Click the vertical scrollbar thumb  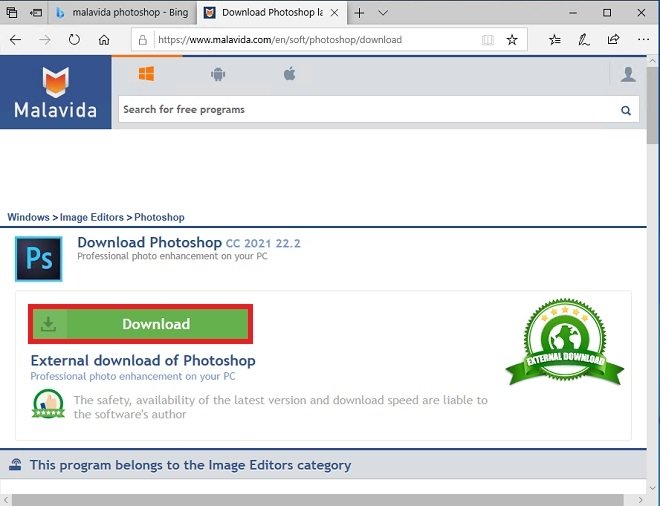coord(653,106)
